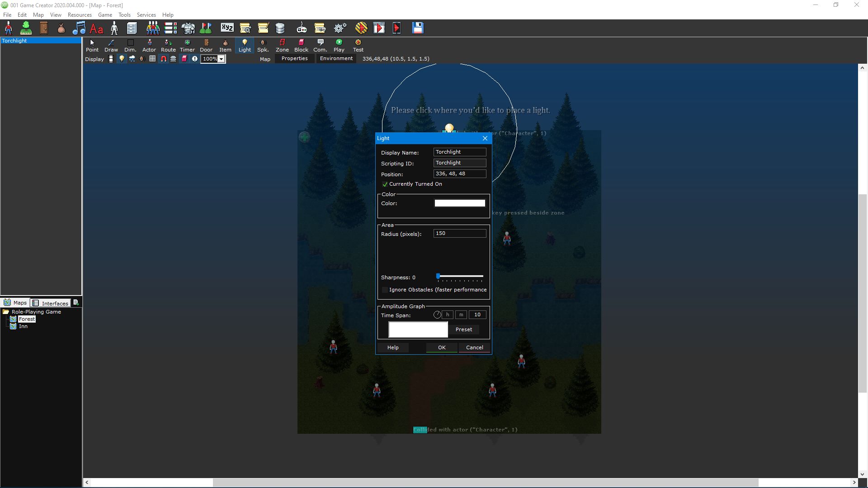Screen dimensions: 868x488
Task: Click the Play tool icon
Action: [x=339, y=46]
